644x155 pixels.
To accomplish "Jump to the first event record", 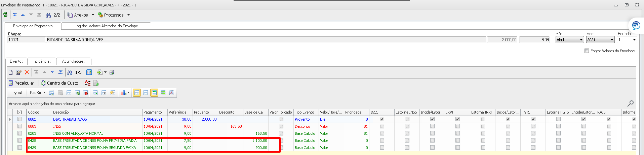I will [x=36, y=72].
